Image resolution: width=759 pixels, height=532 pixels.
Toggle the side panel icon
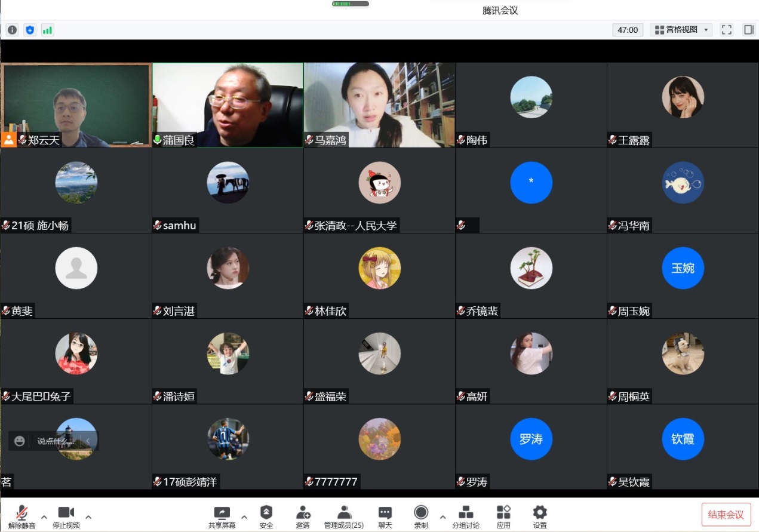point(748,30)
